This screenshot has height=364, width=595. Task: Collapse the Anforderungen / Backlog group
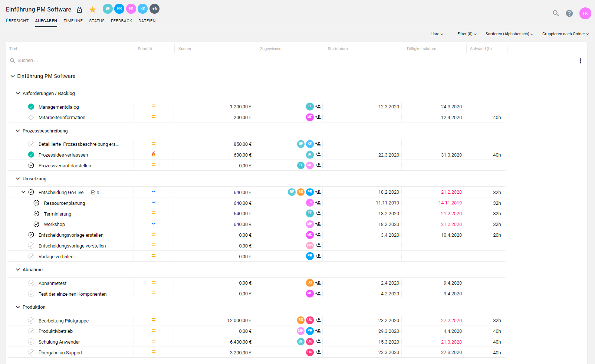tap(18, 94)
